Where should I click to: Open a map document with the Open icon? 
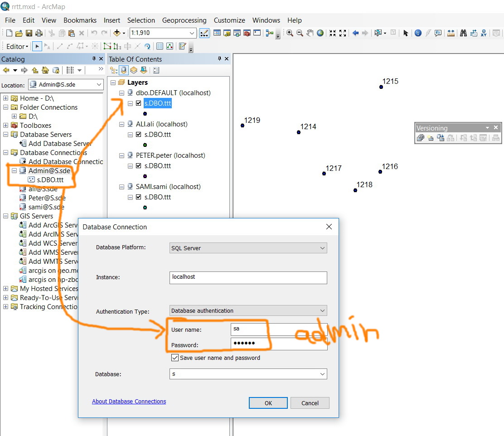(19, 33)
